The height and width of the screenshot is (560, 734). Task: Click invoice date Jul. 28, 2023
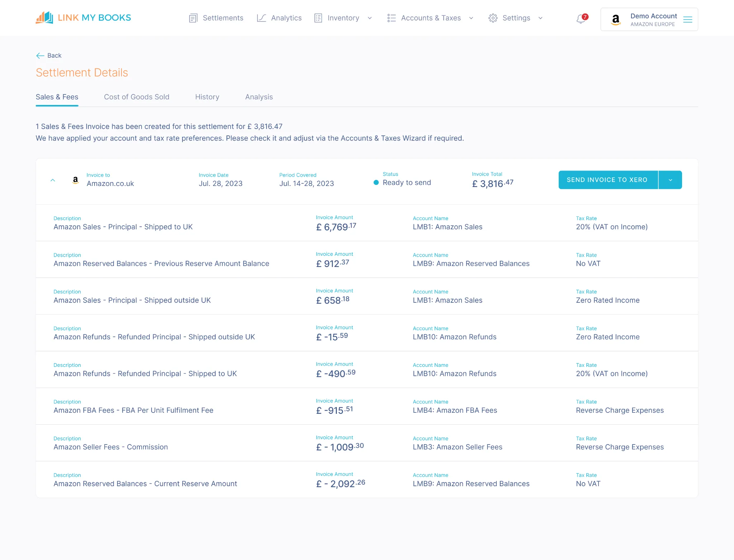pos(221,183)
